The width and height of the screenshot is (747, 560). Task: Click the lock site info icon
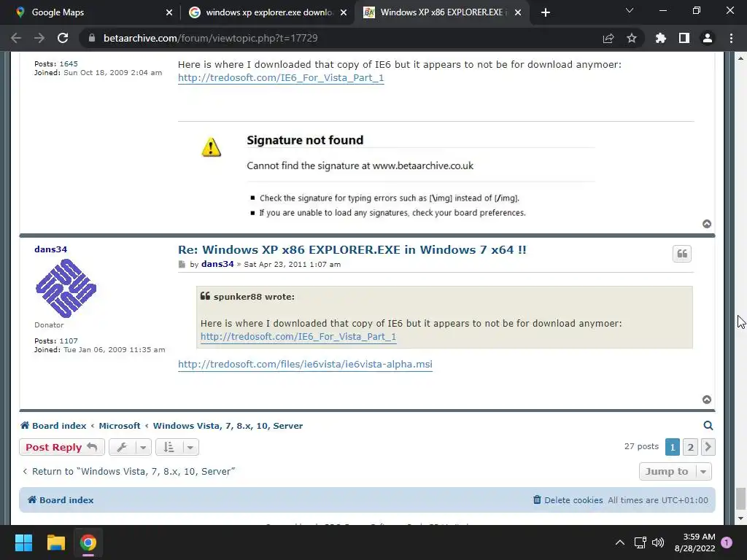[91, 38]
